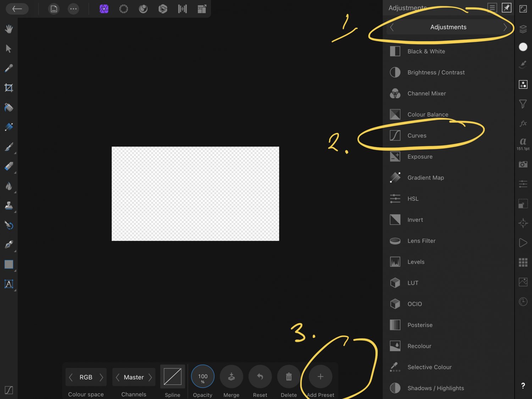Select the Pen tool

[9, 244]
